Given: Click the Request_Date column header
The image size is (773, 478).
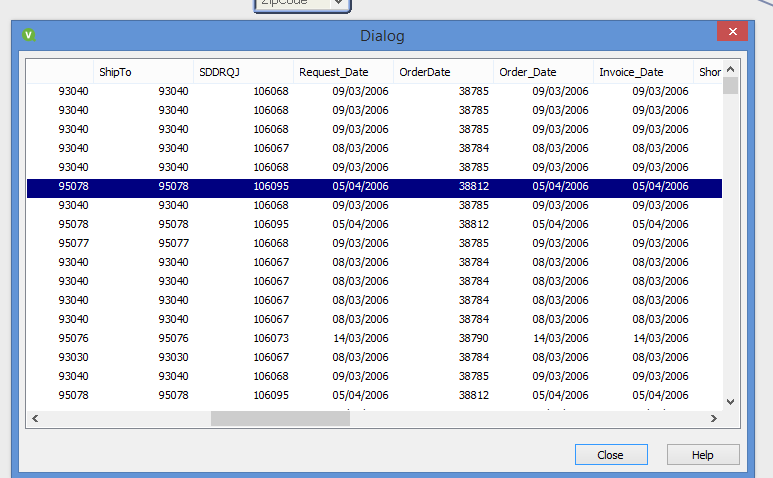Looking at the screenshot, I should [343, 72].
